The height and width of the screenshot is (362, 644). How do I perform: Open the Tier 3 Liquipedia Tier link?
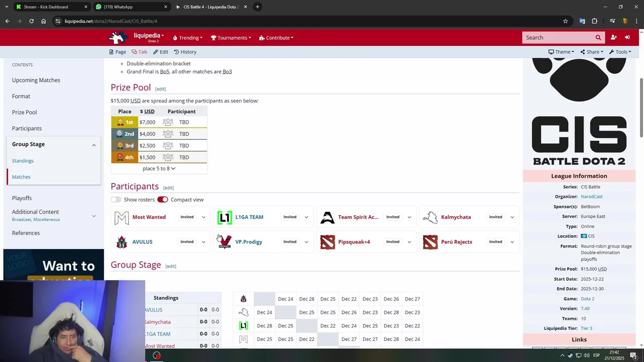coord(586,328)
